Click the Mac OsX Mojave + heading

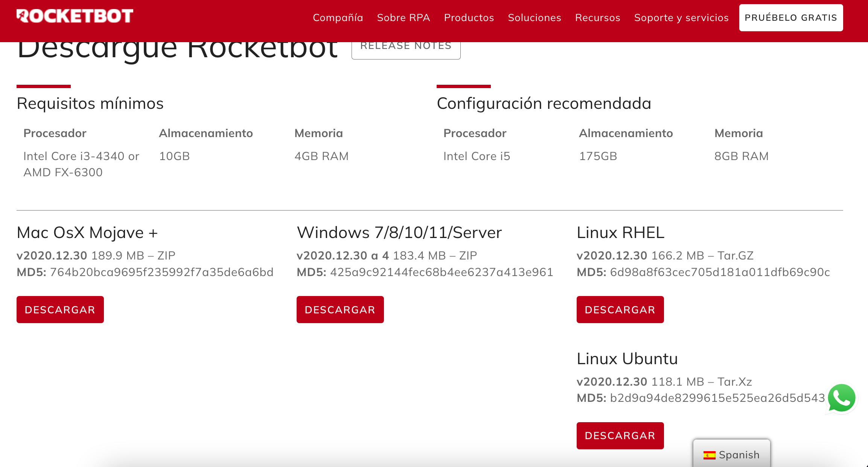click(87, 233)
